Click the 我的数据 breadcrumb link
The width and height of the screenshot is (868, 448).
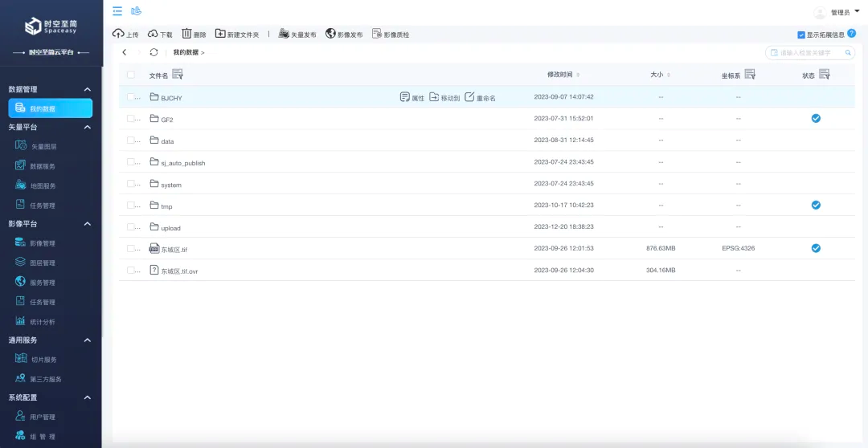pyautogui.click(x=186, y=52)
